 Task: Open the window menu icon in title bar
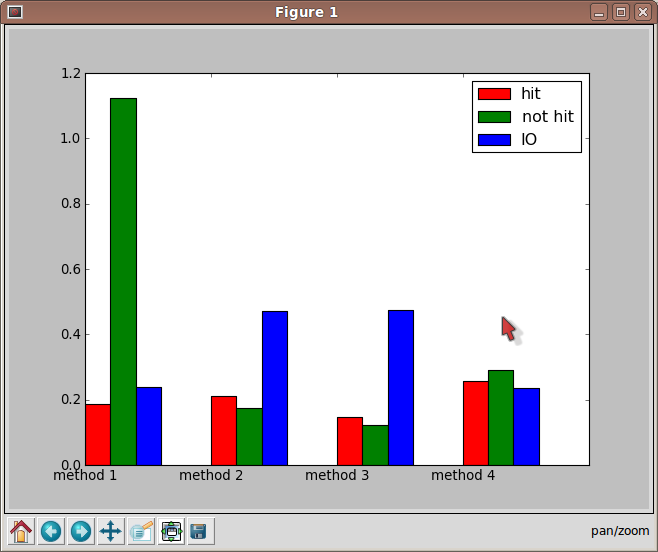point(15,12)
